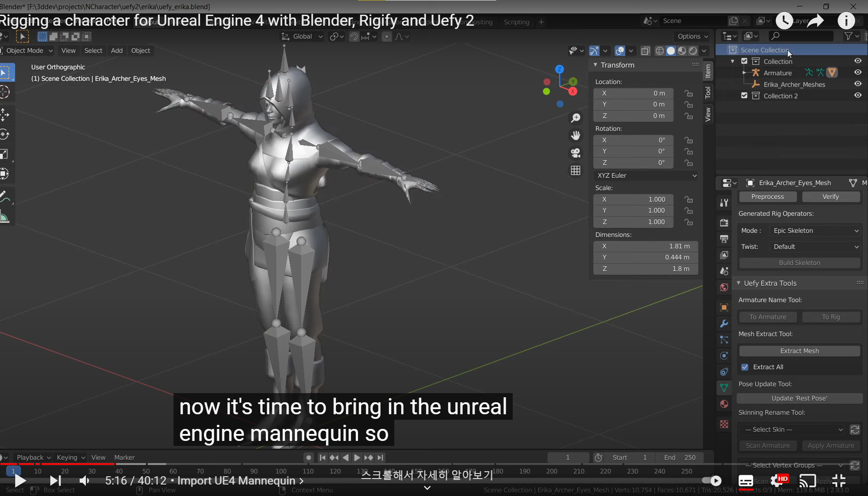Click the Dimensions X value field

coord(646,246)
